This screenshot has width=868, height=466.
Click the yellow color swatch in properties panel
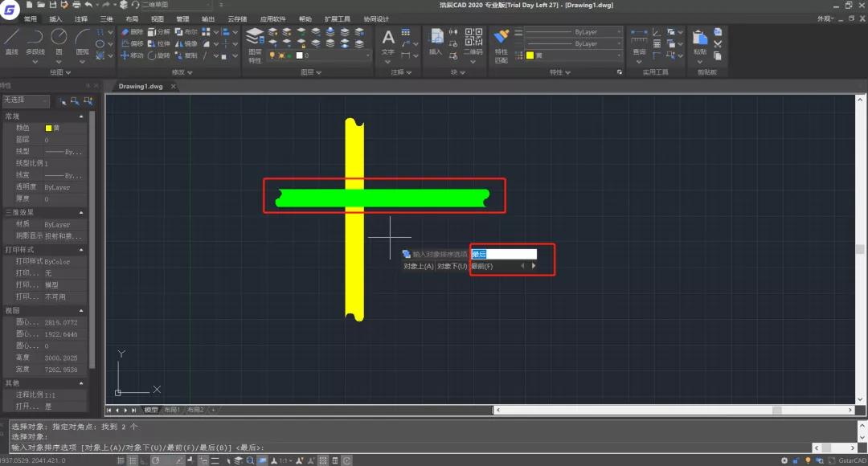pos(48,128)
